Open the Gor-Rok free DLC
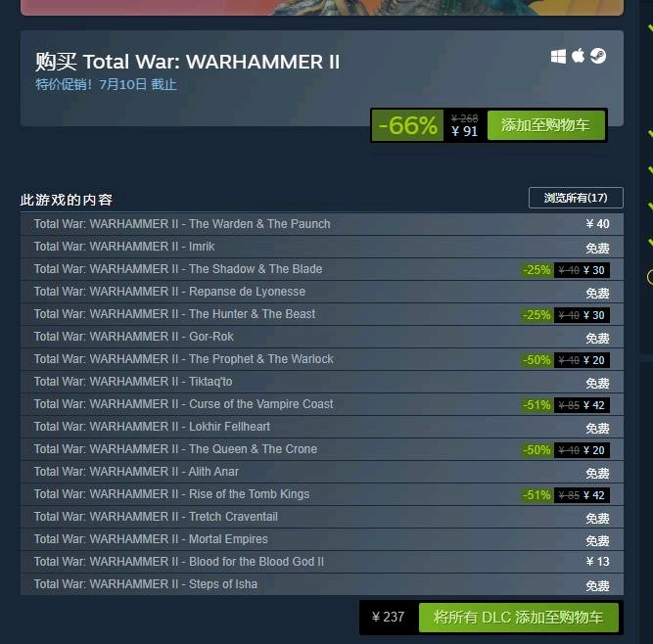The width and height of the screenshot is (653, 644). point(322,337)
